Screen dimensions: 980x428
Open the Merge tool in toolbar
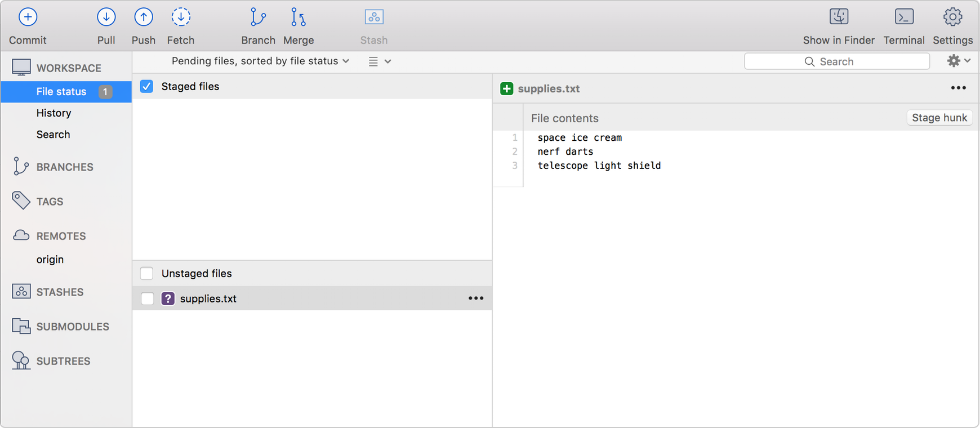click(298, 17)
